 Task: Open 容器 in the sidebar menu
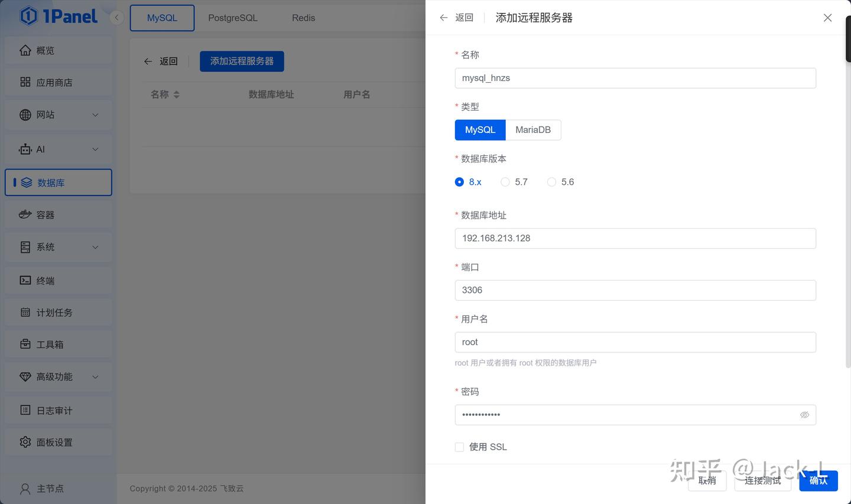pos(59,214)
